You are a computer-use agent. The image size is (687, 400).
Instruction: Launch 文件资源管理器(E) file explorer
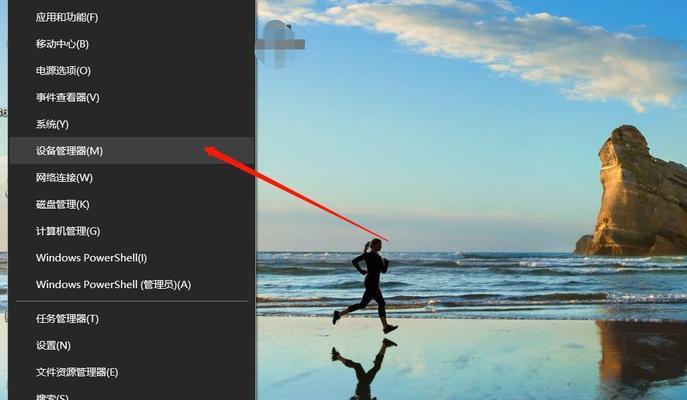point(131,372)
